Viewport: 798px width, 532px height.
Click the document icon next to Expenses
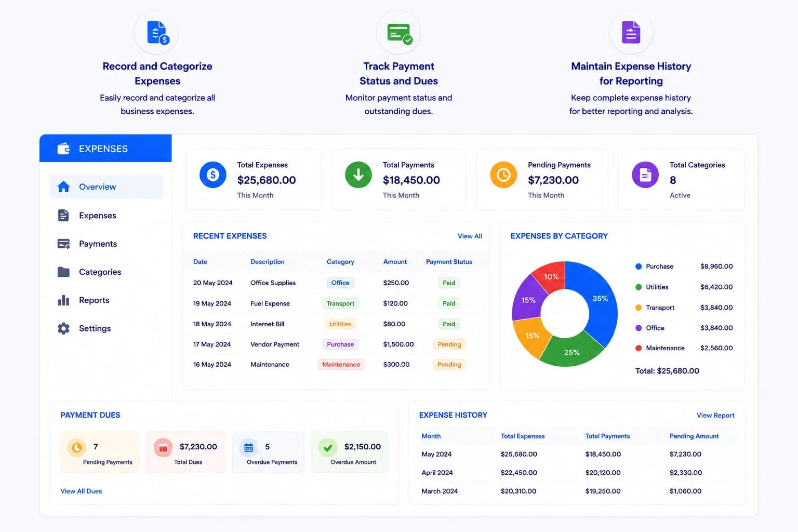[x=63, y=215]
